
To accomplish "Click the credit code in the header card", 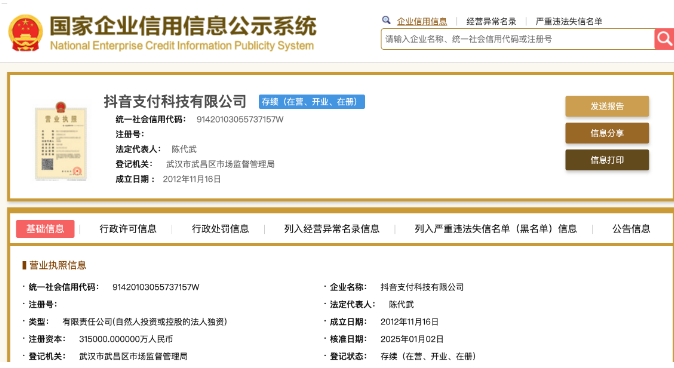I will (240, 120).
